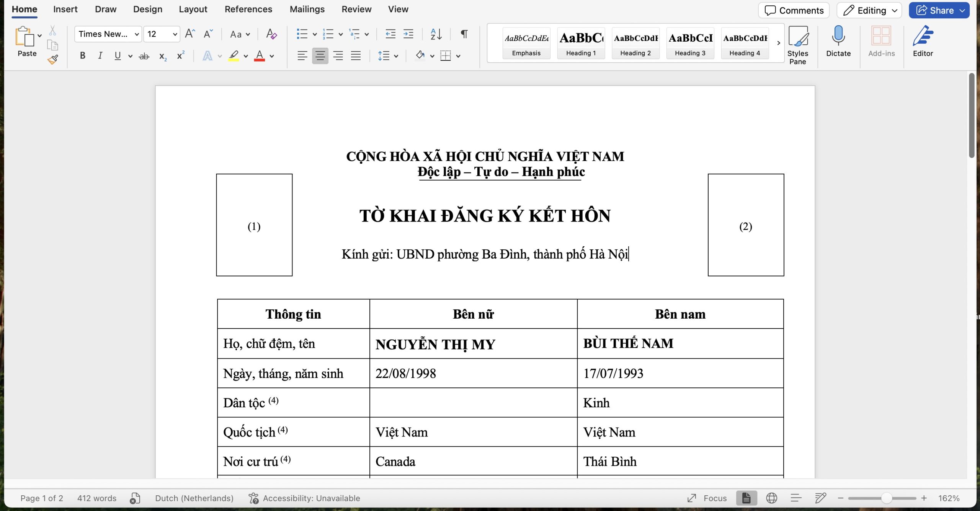The image size is (980, 511).
Task: Click the Sort A-Z icon
Action: (436, 34)
